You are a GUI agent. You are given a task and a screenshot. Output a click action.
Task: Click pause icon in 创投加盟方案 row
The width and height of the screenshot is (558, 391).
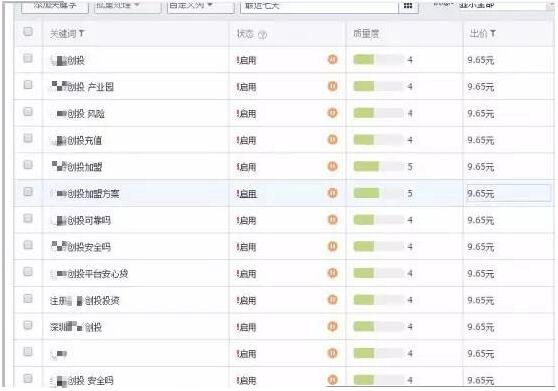[332, 193]
